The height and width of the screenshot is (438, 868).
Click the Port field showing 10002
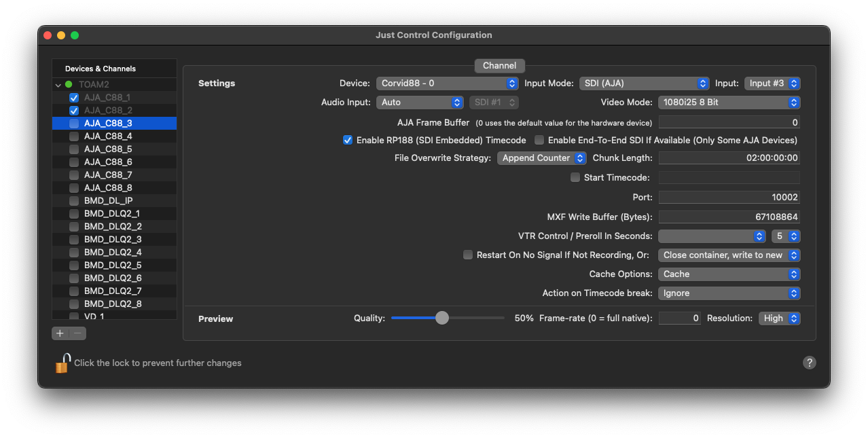click(x=729, y=197)
